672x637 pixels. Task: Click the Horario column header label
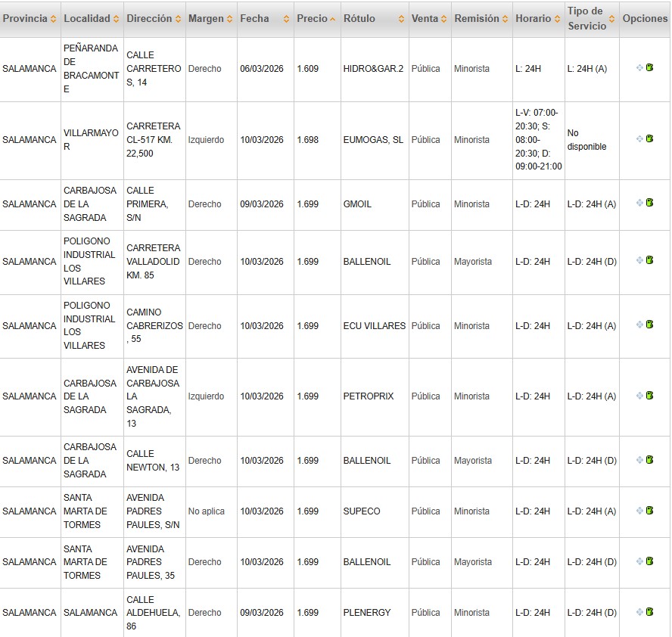tap(533, 19)
